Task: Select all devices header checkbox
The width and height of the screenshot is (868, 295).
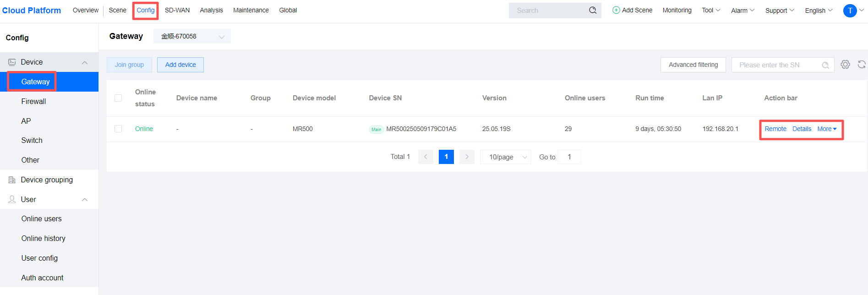Action: tap(118, 98)
